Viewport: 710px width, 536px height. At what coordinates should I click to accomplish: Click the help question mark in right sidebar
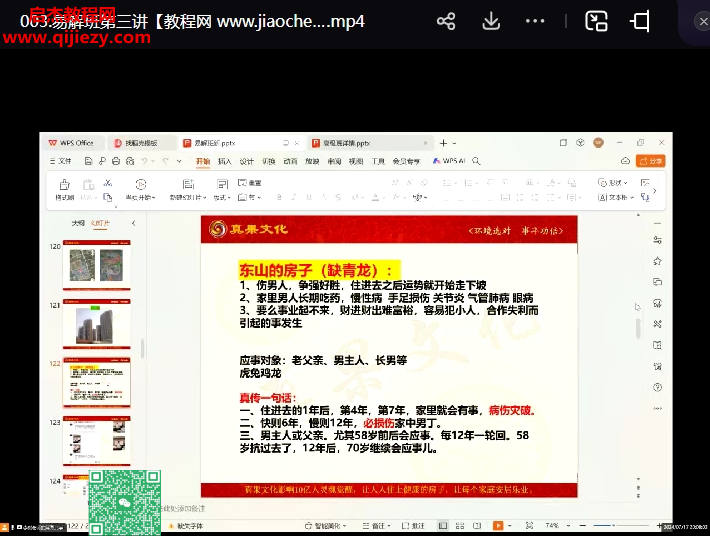[x=657, y=388]
